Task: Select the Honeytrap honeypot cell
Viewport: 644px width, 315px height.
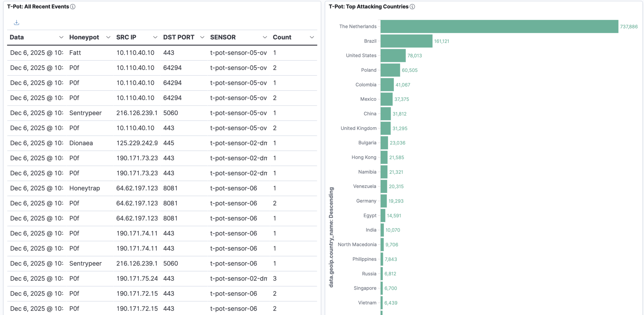Action: pos(85,188)
